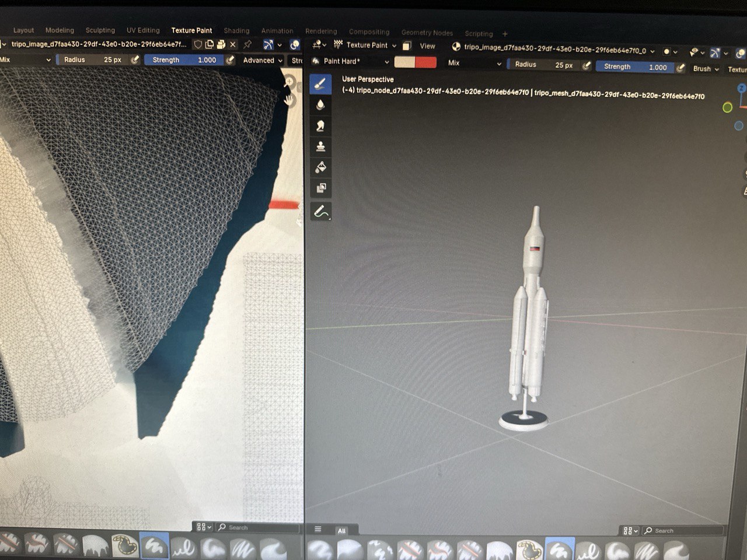Toggle pin image in the image editor
Image resolution: width=747 pixels, height=560 pixels.
coord(247,44)
